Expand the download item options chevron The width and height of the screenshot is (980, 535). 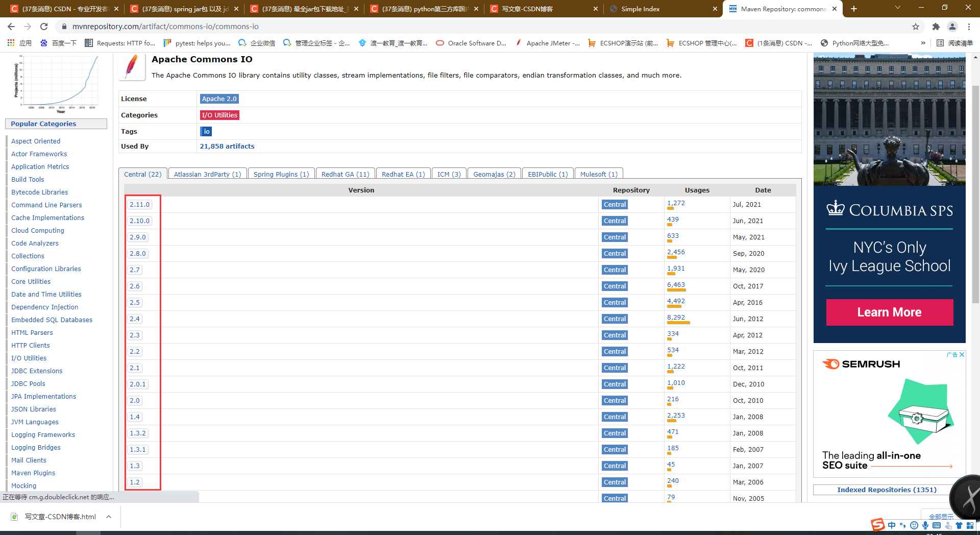click(109, 517)
